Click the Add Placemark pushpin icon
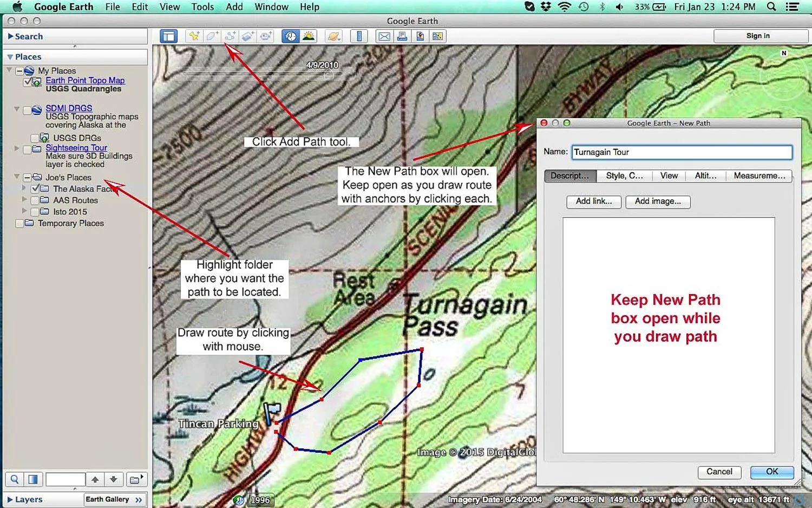Viewport: 812px width, 508px height. pyautogui.click(x=193, y=36)
